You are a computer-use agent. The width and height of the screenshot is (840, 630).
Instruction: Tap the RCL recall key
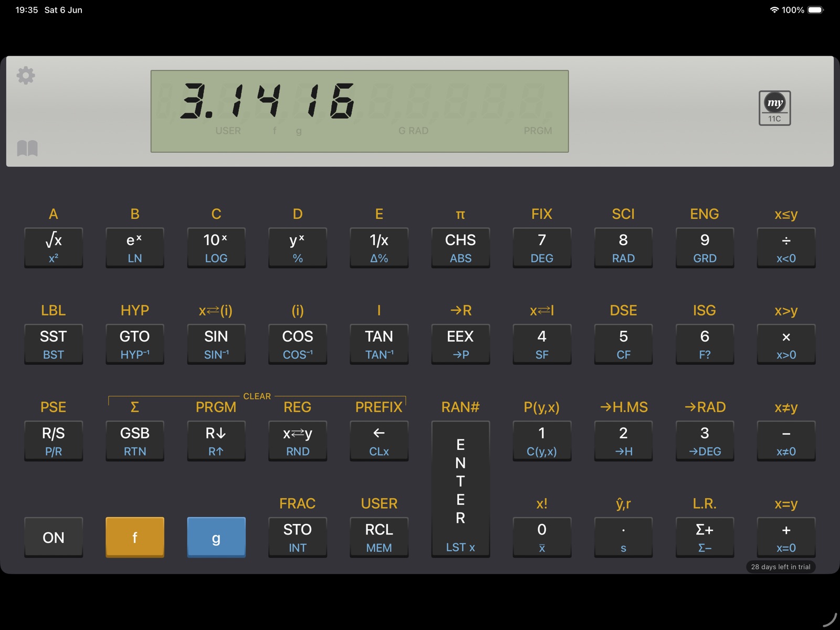[x=379, y=538]
